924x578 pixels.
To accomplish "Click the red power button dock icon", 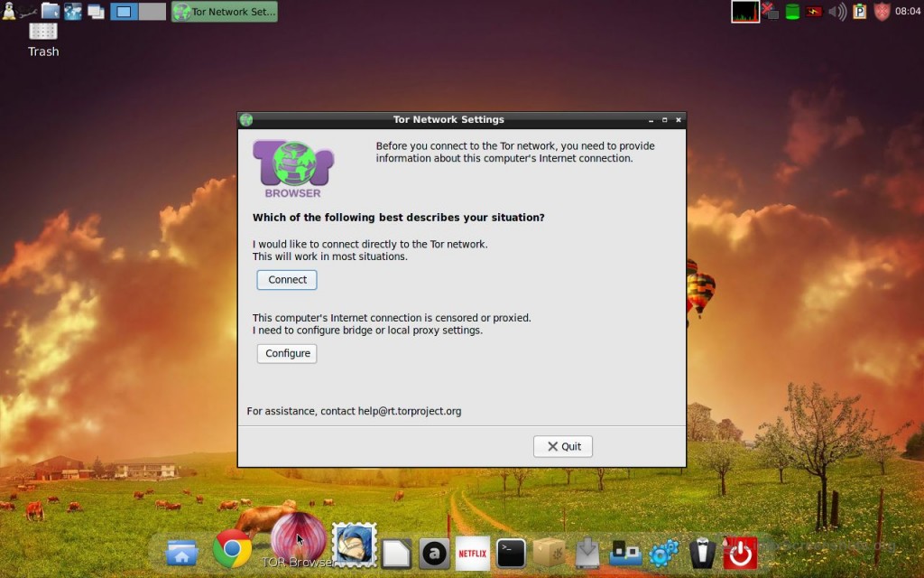I will tap(740, 553).
